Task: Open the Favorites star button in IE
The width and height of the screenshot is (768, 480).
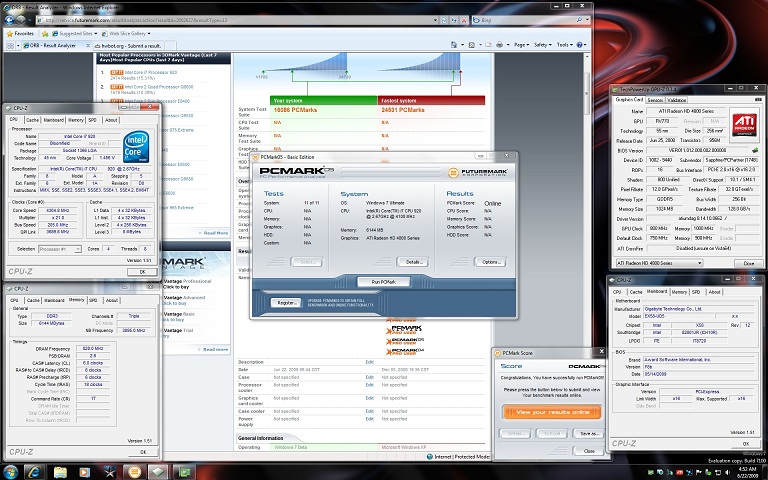Action: (x=20, y=34)
